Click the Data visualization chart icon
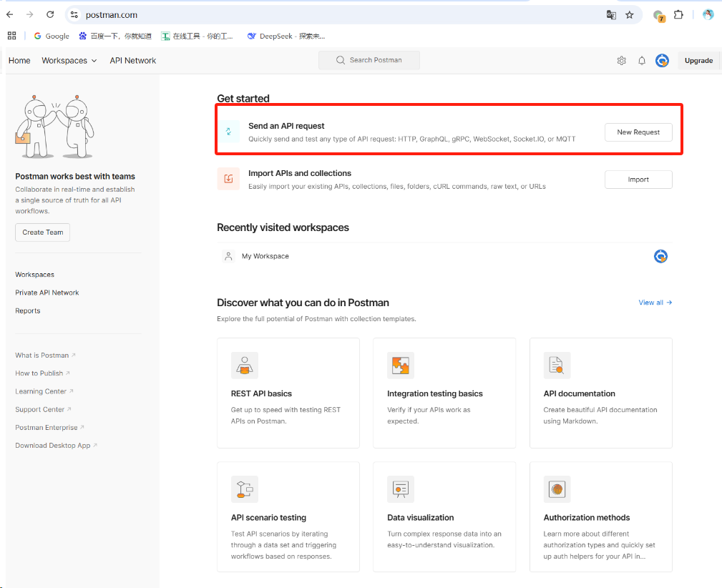The image size is (722, 588). pyautogui.click(x=401, y=489)
